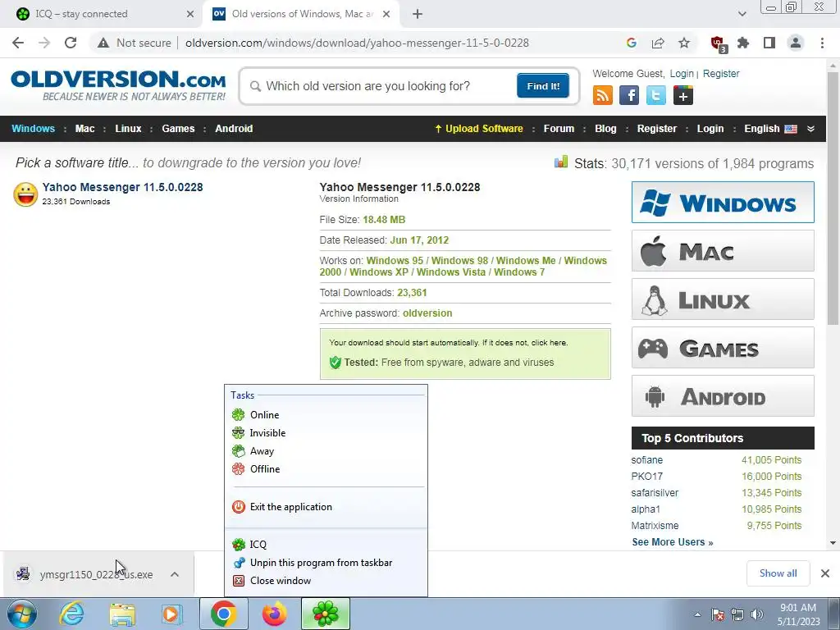
Task: Open the Blog nav link
Action: (605, 129)
